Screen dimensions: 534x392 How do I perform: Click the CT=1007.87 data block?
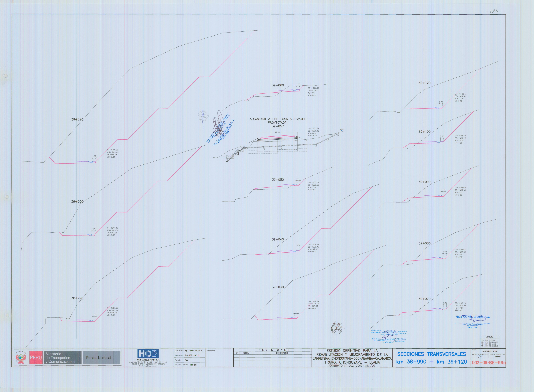coord(113,312)
